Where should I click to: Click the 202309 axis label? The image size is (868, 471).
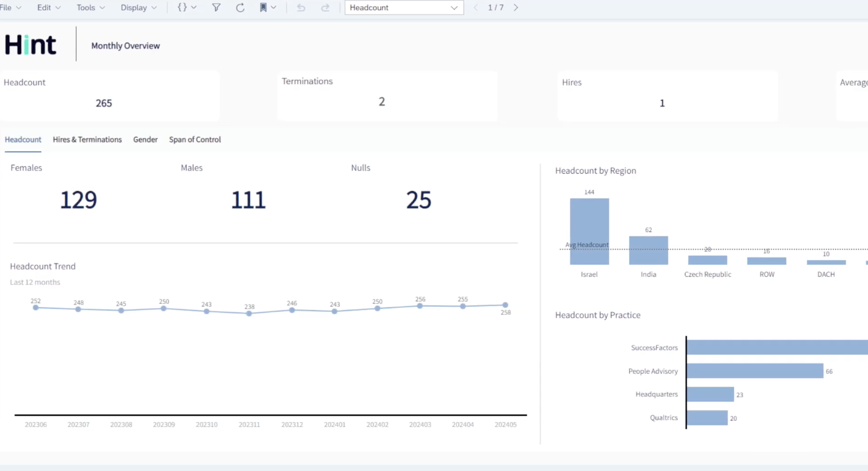(164, 424)
